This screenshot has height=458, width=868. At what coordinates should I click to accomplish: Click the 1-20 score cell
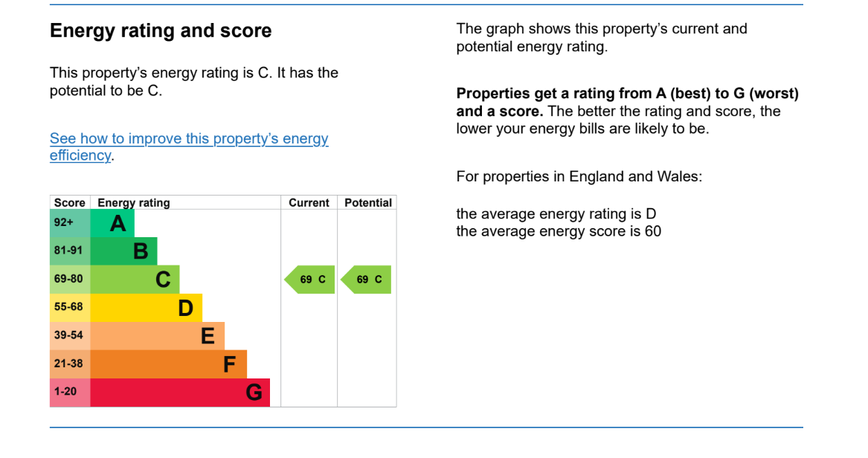coord(71,393)
